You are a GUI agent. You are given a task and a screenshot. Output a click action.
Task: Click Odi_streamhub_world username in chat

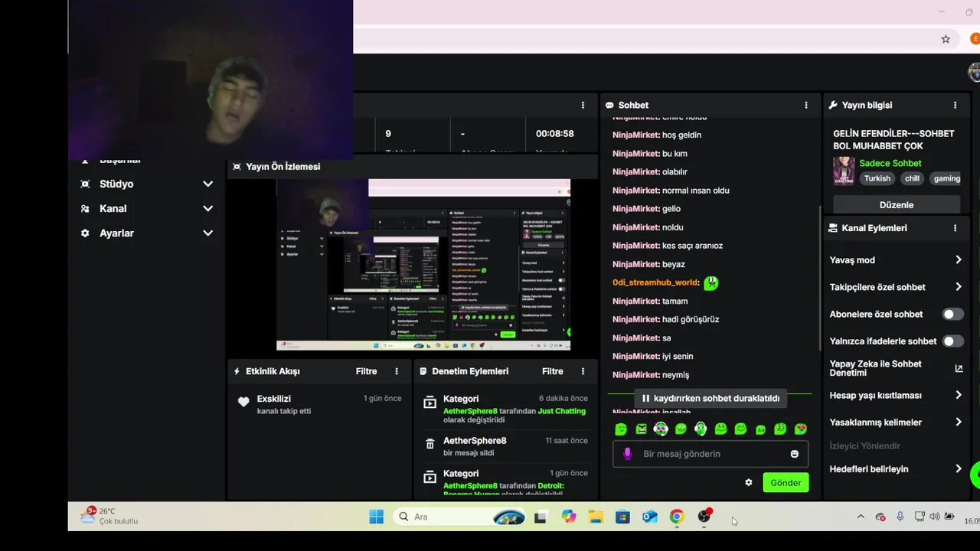click(x=655, y=282)
